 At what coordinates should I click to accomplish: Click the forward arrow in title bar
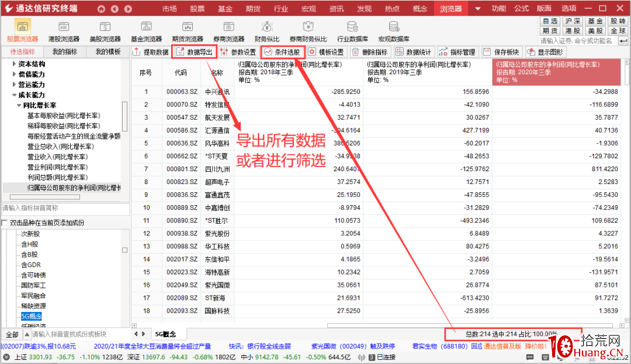(128, 9)
